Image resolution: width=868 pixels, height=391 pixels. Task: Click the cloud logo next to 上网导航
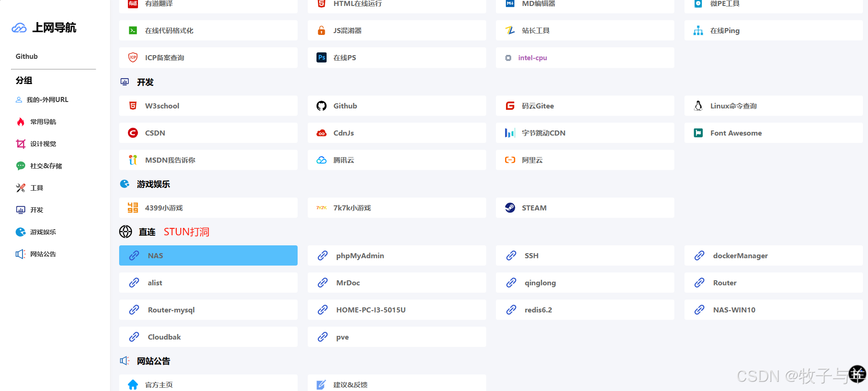pos(19,28)
